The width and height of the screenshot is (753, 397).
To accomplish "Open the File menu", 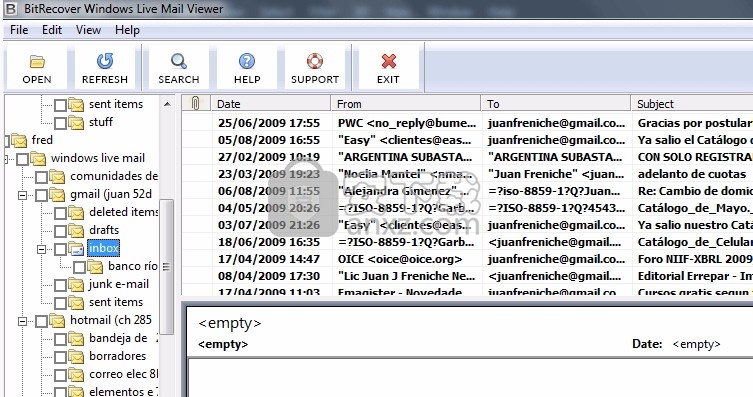I will coord(19,30).
